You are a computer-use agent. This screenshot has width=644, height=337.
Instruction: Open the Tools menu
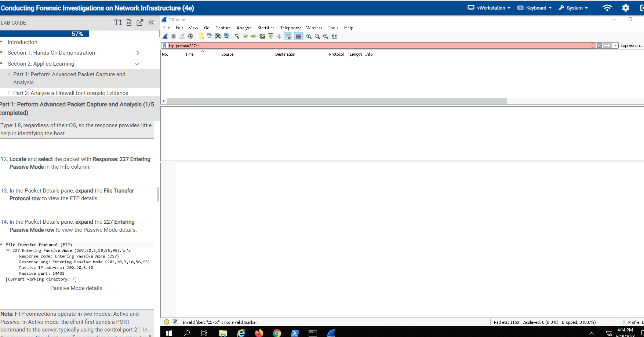333,28
